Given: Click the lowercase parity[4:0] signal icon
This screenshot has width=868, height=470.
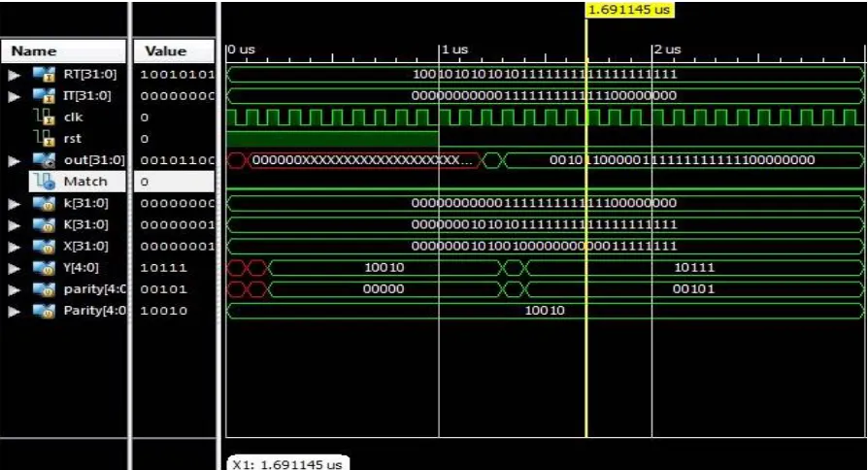Looking at the screenshot, I should pyautogui.click(x=44, y=289).
